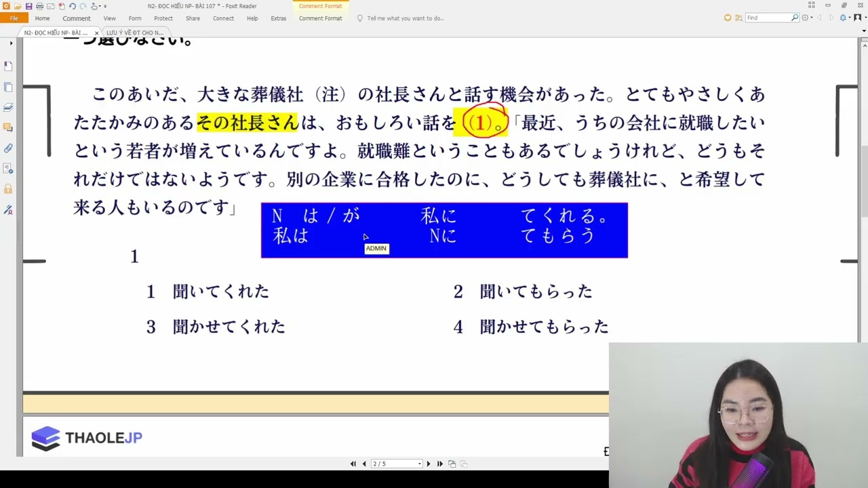
Task: Open the Protect ribbon tab
Action: point(163,18)
